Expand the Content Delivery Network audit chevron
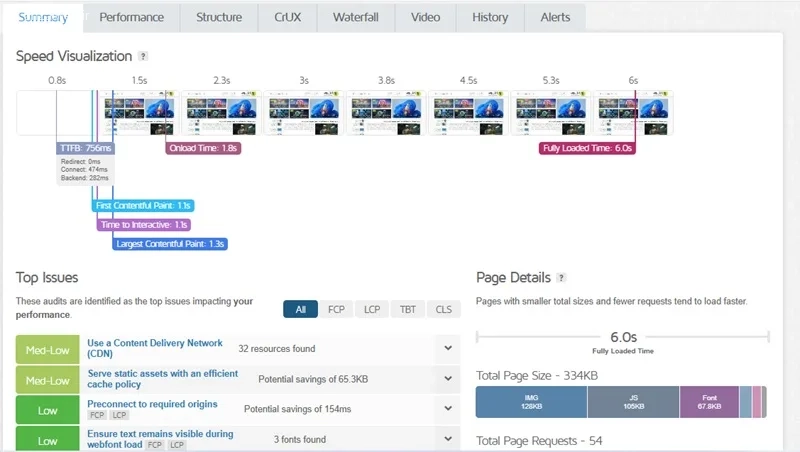 click(x=448, y=348)
